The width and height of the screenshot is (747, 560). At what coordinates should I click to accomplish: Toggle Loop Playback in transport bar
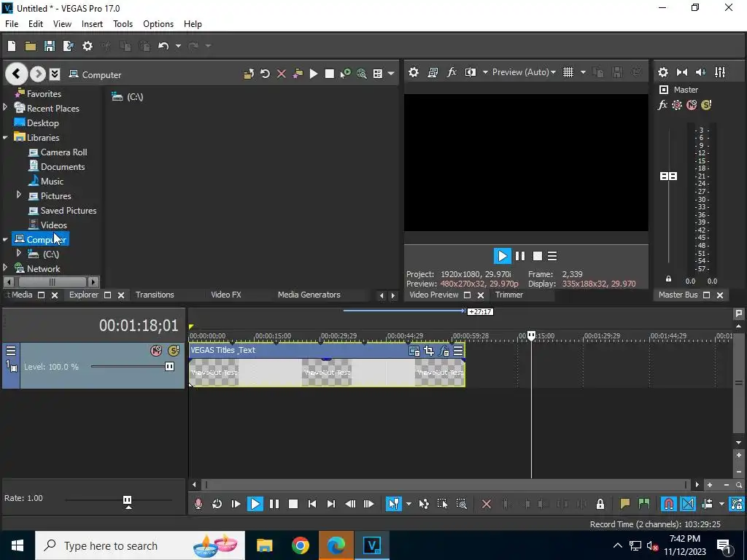[x=217, y=504]
